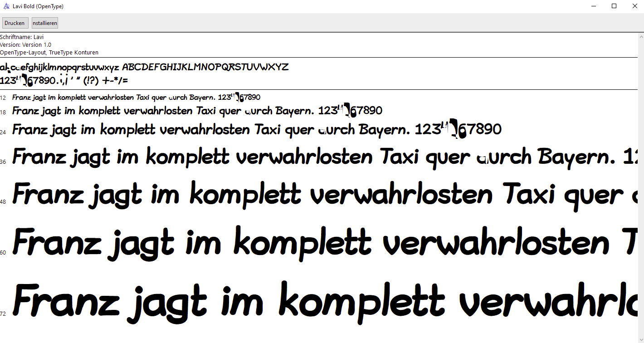Click the 60 size label
This screenshot has width=644, height=343.
point(3,252)
